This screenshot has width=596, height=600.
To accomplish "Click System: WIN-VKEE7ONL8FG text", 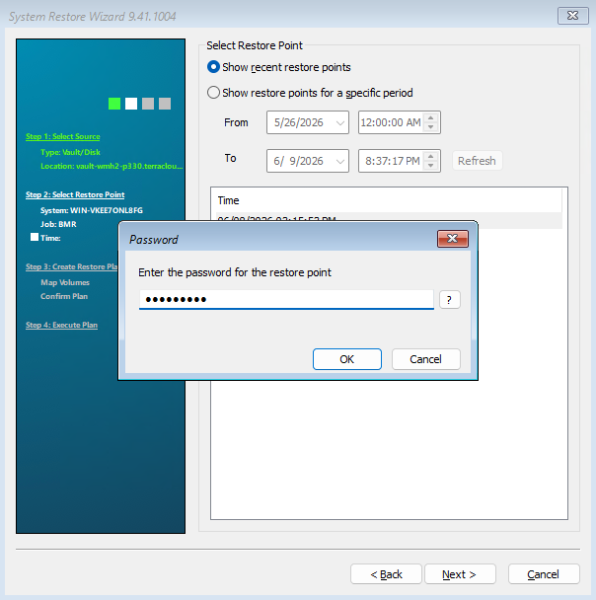I will click(91, 210).
